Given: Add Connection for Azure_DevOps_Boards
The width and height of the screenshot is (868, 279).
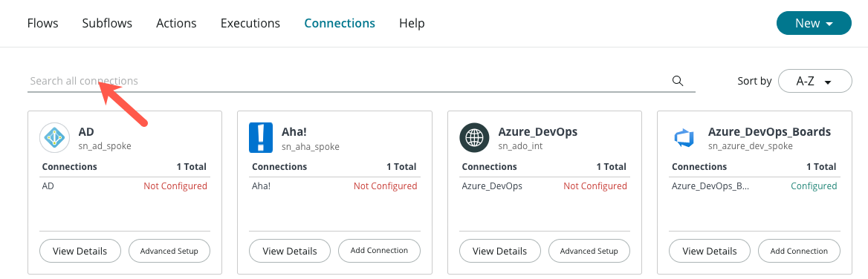Looking at the screenshot, I should pos(799,251).
